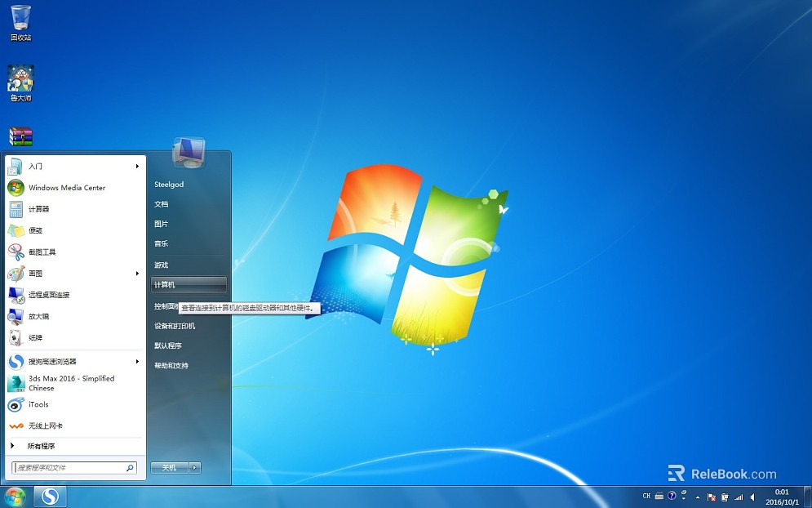Click the user account picture above Steelgod
This screenshot has width=812, height=508.
pyautogui.click(x=189, y=152)
